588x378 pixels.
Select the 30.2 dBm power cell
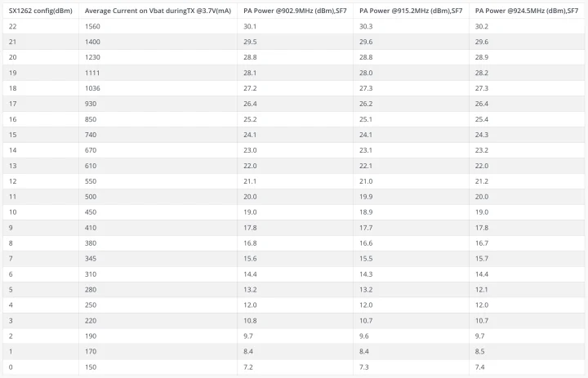tap(482, 26)
